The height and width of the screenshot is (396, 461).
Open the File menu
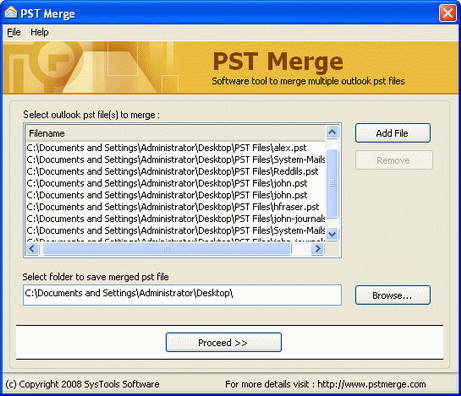(14, 32)
